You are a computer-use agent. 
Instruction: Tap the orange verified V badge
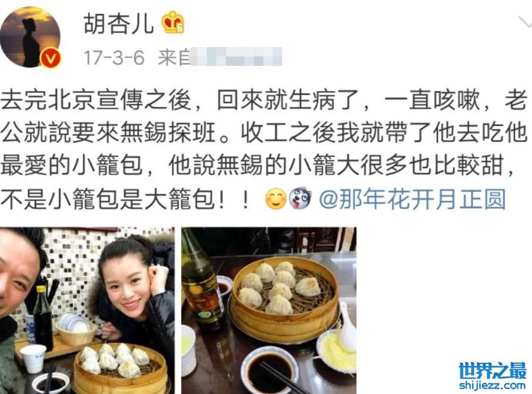click(51, 58)
